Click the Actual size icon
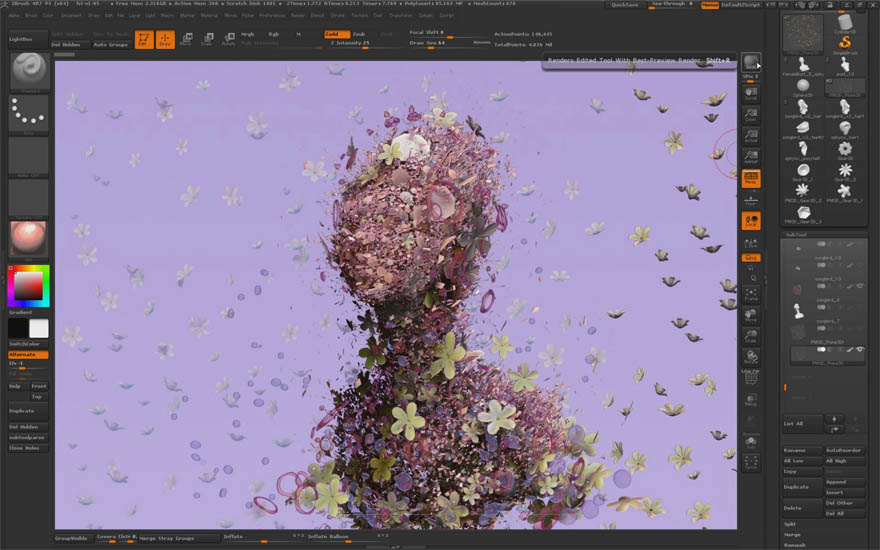880x550 pixels. tap(751, 135)
